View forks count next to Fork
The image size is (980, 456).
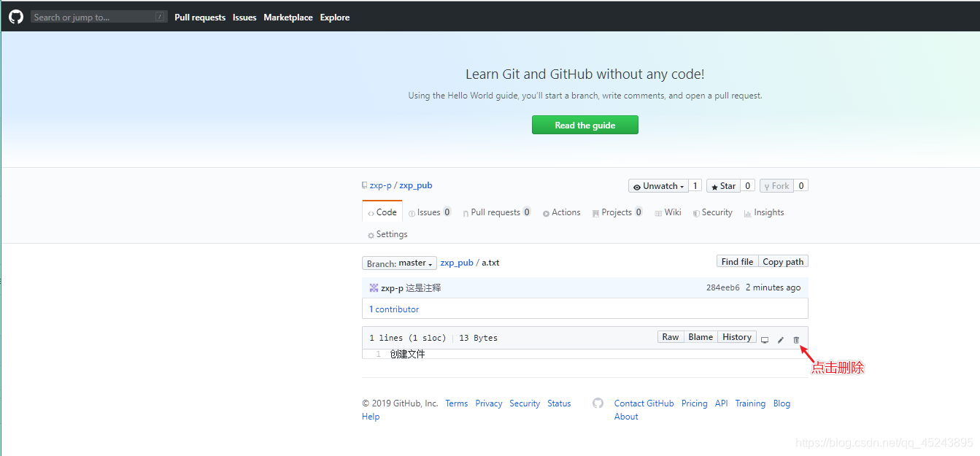tap(801, 186)
